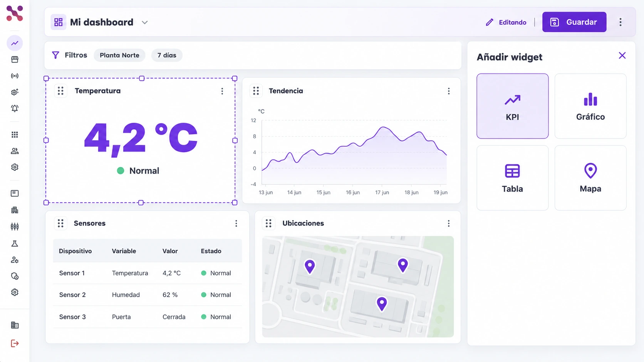Click the Filtros label

coord(76,55)
